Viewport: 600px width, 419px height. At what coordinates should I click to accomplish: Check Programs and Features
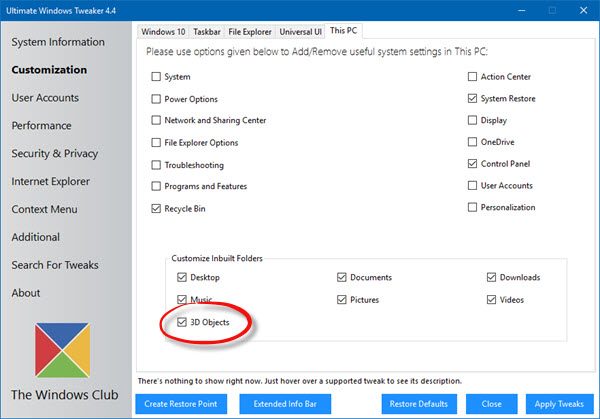(x=156, y=186)
